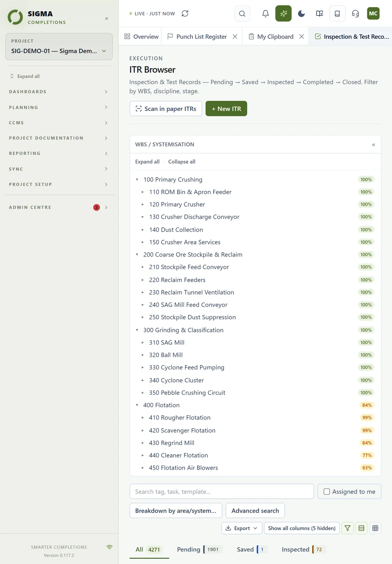Refresh live data with the sync icon
Viewport: 392px width, 564px height.
(185, 14)
